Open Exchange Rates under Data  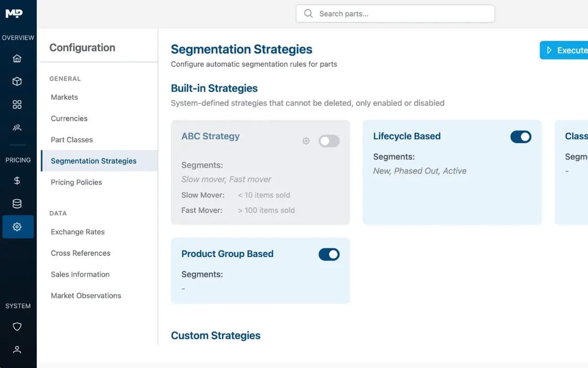pos(77,232)
